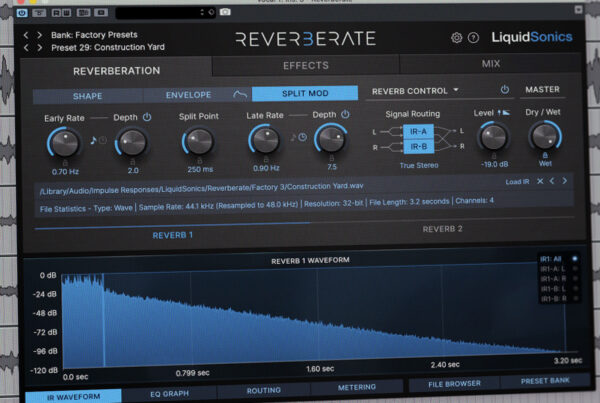The image size is (600, 403).
Task: Toggle the lock under the Late Rate knob
Action: coord(266,160)
